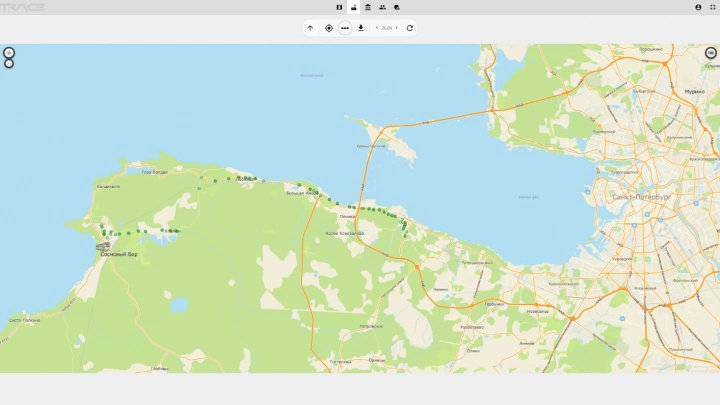Click the upper round map control at left

coord(9,52)
